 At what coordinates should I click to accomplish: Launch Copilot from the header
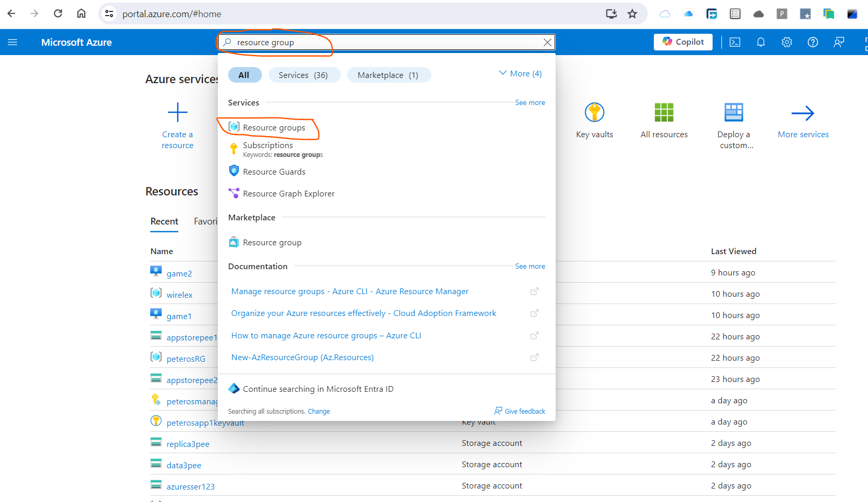point(683,42)
